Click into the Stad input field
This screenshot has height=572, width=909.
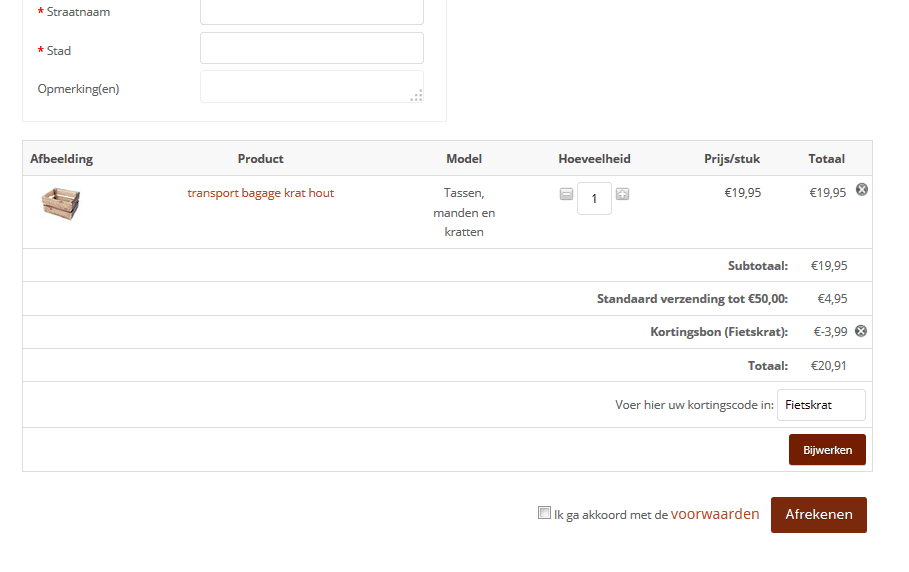point(312,48)
